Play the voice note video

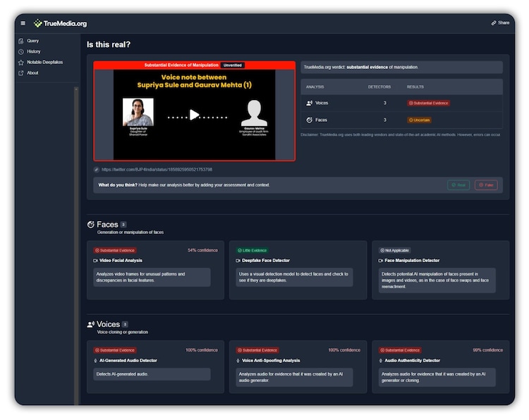click(x=194, y=115)
